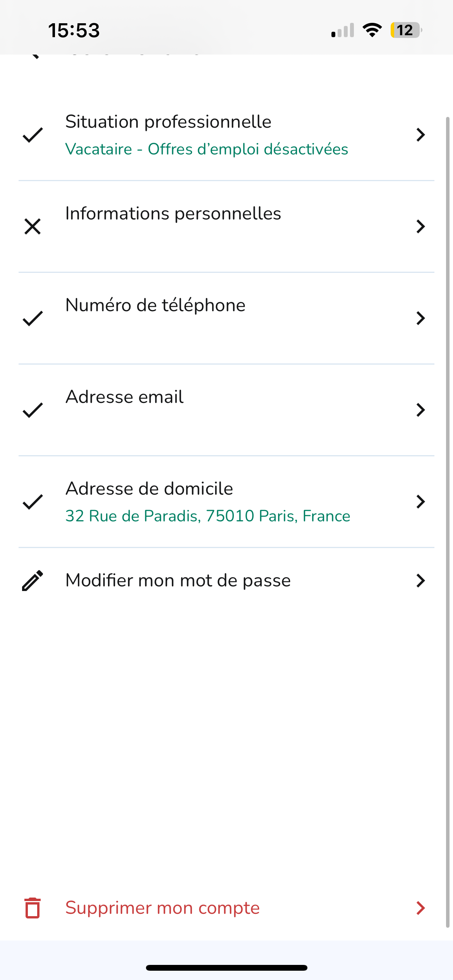This screenshot has height=980, width=453.
Task: Tap the battery indicator in status bar
Action: click(x=405, y=30)
